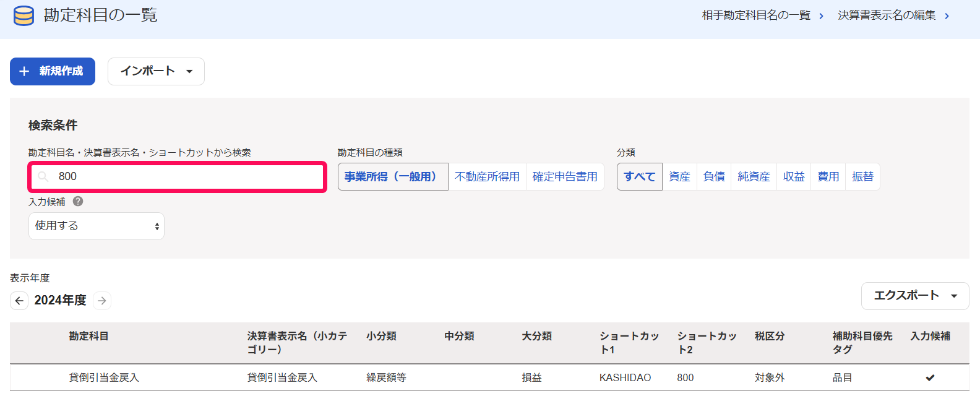Click the KASHIDAO shortcut cell
Image resolution: width=980 pixels, height=409 pixels.
(625, 377)
